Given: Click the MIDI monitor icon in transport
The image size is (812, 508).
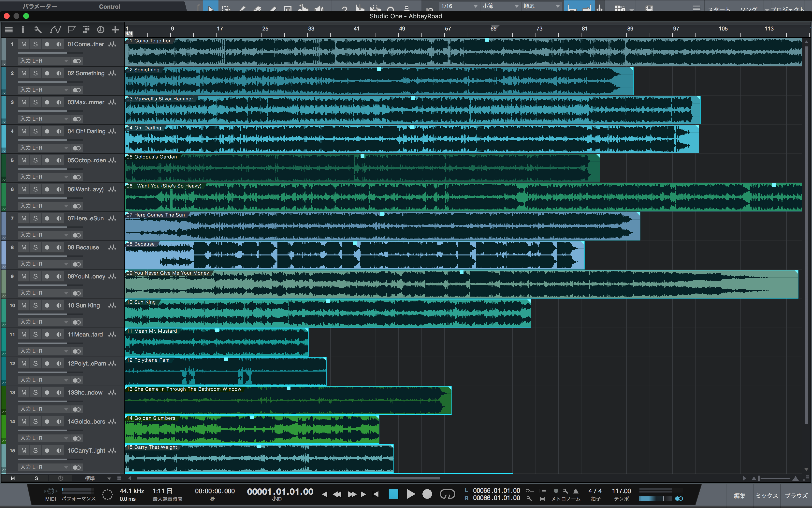Looking at the screenshot, I should pyautogui.click(x=51, y=491).
